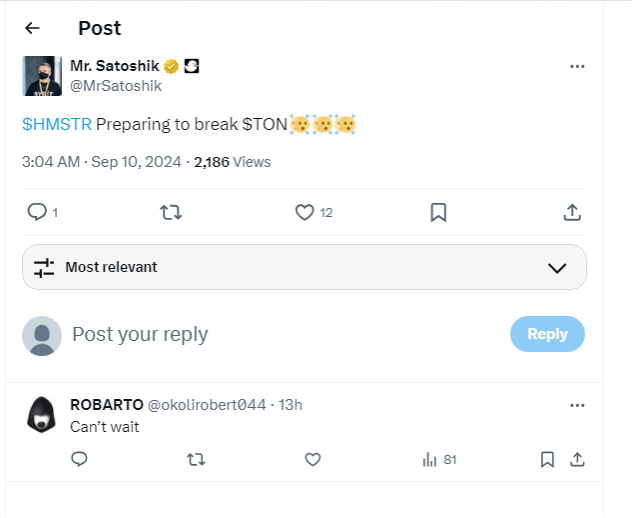
Task: Open the more options menu on Mr. Satoshik's post
Action: click(577, 66)
